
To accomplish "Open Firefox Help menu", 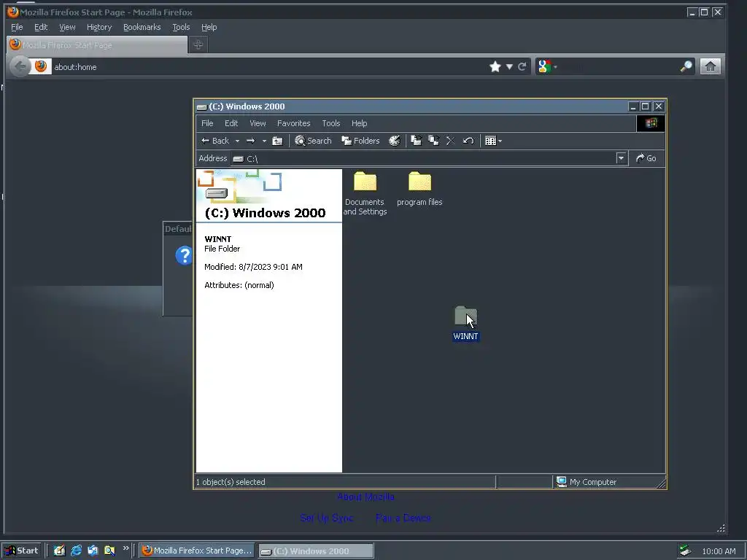I will coord(209,27).
